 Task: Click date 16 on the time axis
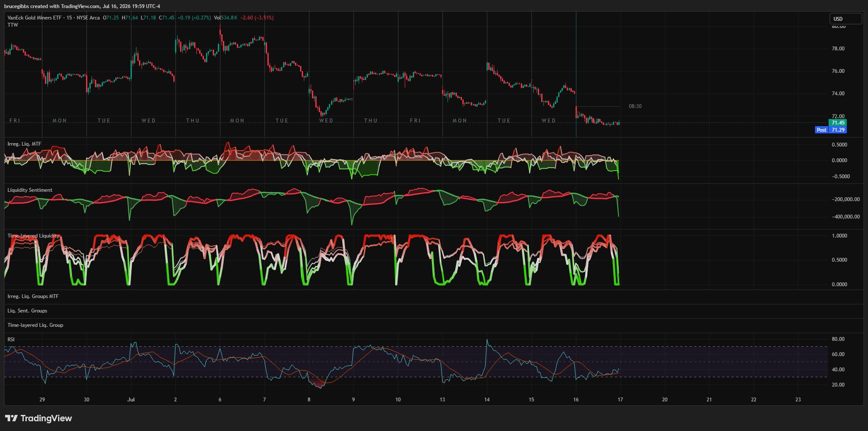pos(576,400)
